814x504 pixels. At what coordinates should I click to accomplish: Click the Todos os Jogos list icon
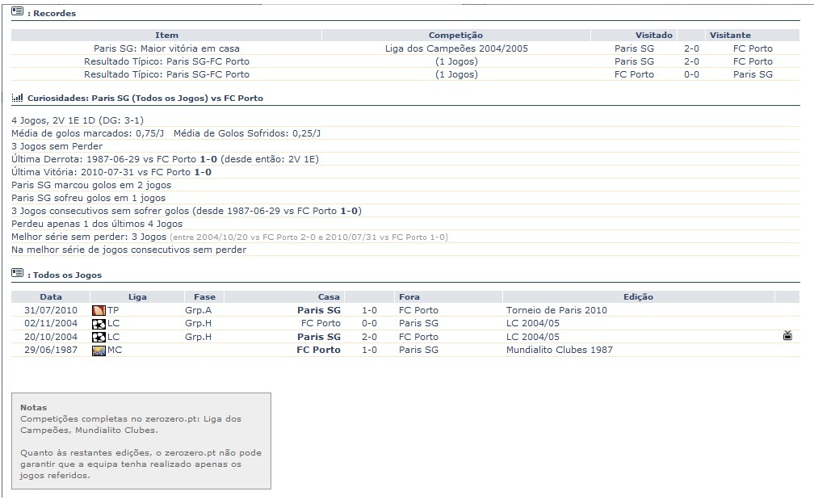click(x=17, y=272)
